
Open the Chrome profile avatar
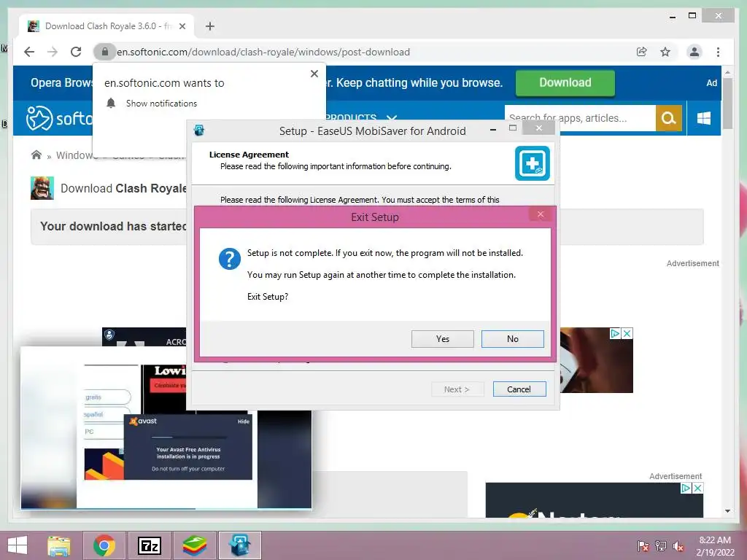(694, 52)
